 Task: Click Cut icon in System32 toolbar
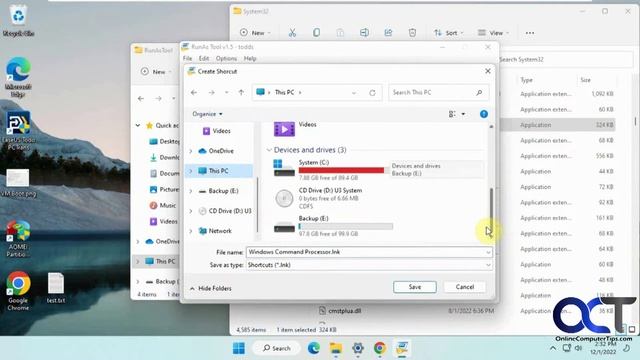292,33
